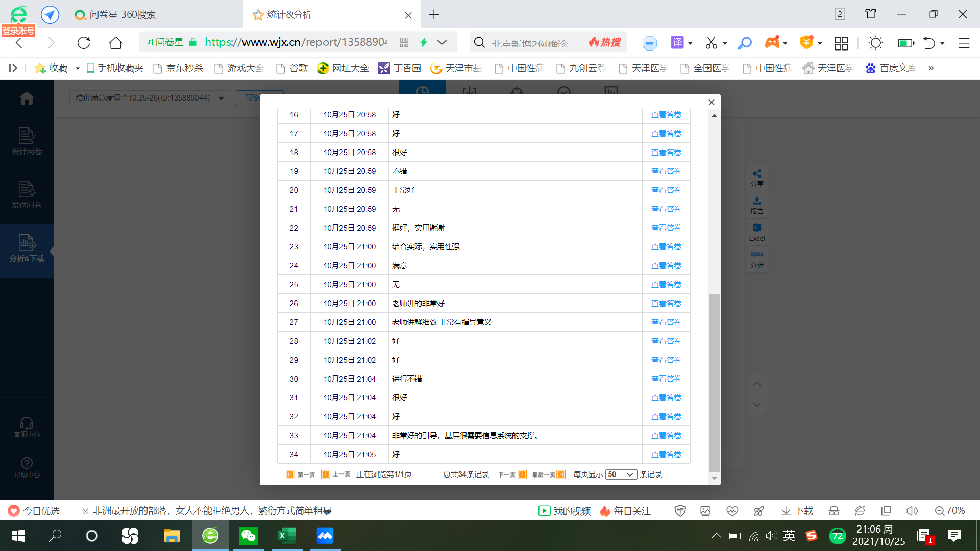Screen dimensions: 980x551
Task: Click the QR code icon in address bar
Action: coord(404,43)
